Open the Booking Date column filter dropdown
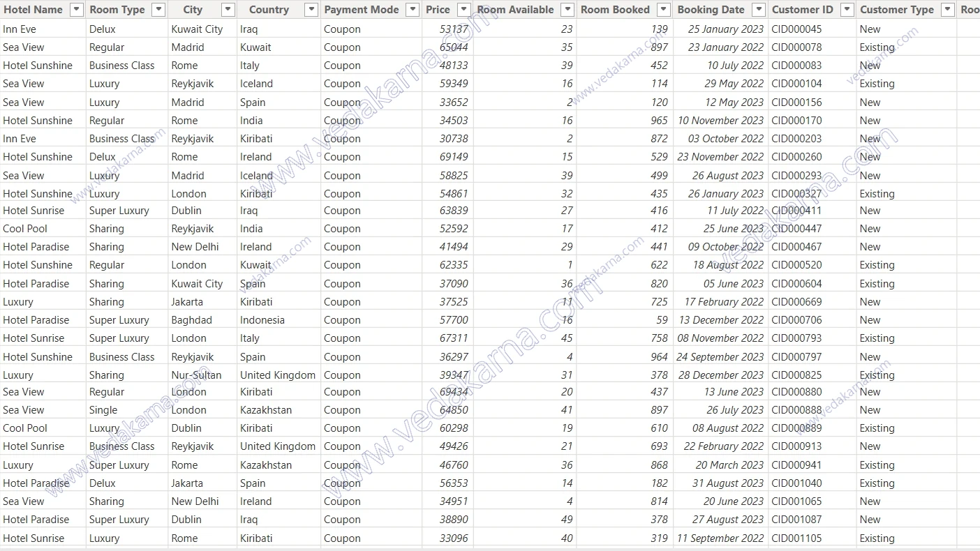 (x=758, y=10)
